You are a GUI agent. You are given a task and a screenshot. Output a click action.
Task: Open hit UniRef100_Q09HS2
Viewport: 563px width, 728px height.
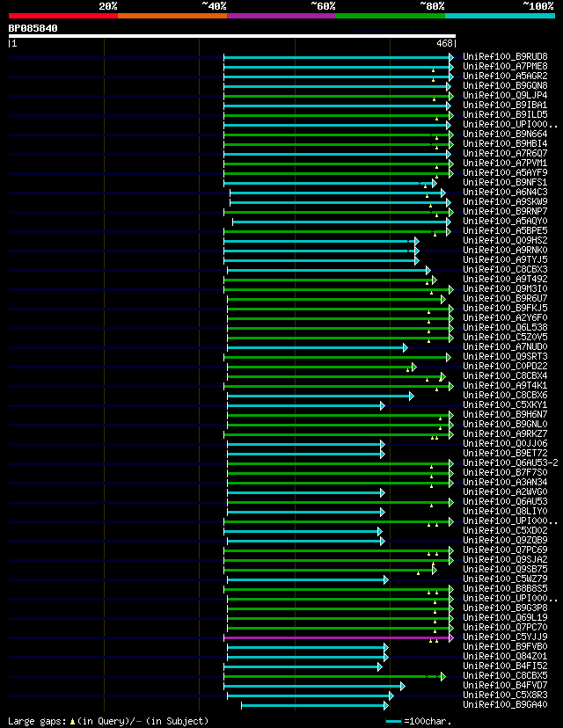click(x=505, y=241)
